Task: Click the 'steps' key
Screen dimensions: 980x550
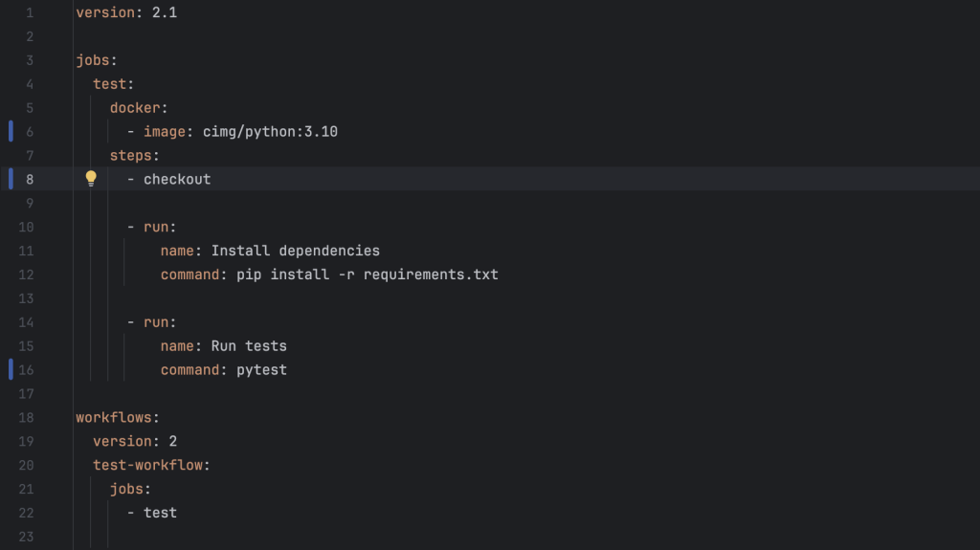Action: pos(131,155)
